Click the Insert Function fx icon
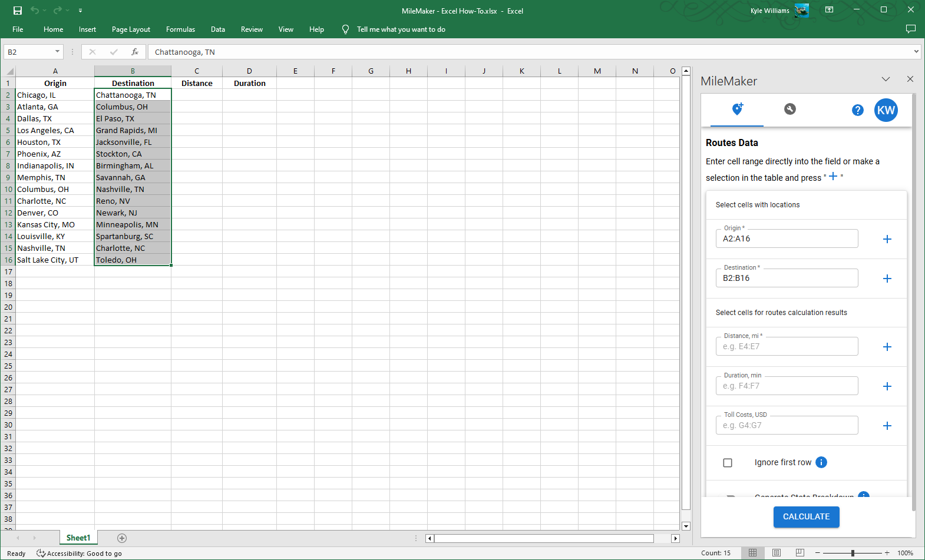Viewport: 925px width, 560px height. tap(135, 52)
